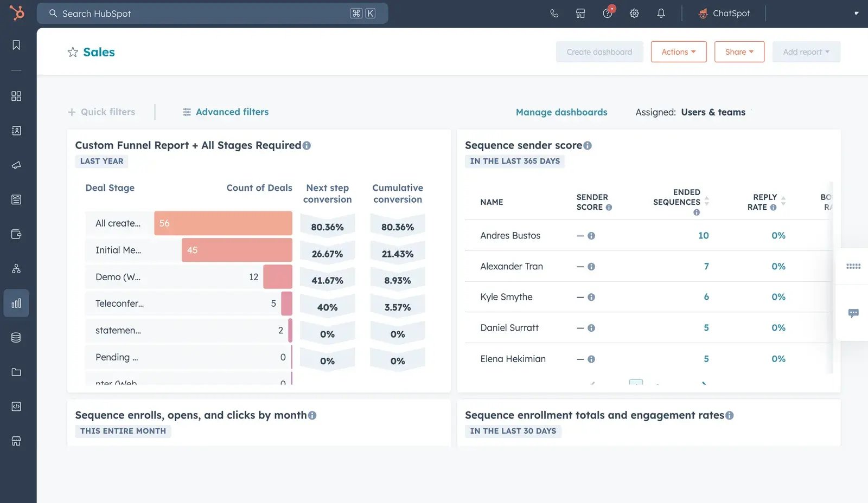
Task: Focus the Search HubSpot field
Action: click(213, 14)
